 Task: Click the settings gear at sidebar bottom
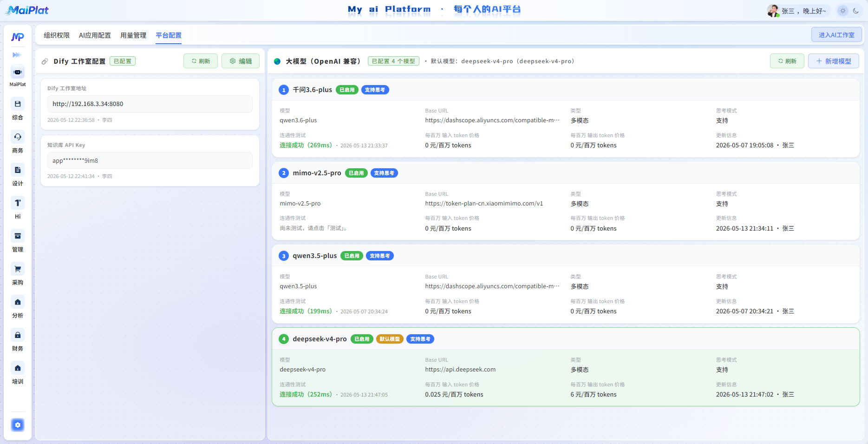pos(18,425)
